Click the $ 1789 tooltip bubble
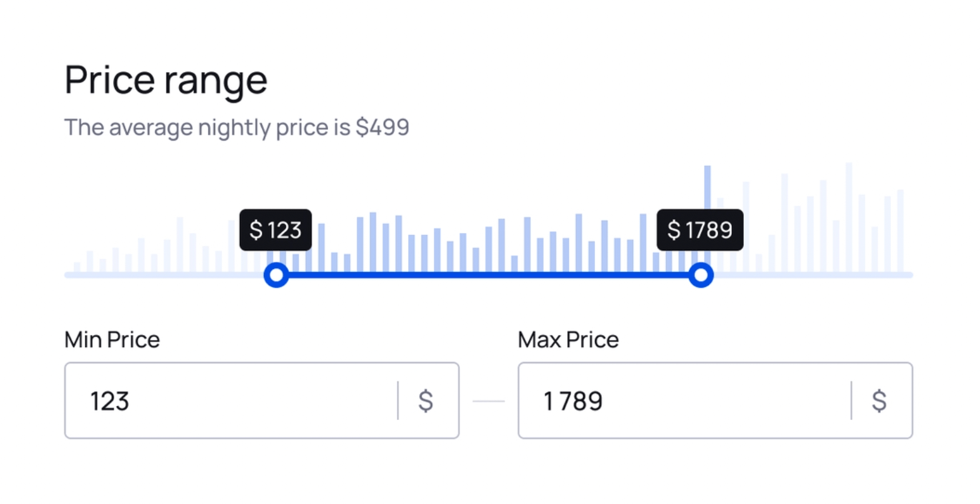 (700, 230)
